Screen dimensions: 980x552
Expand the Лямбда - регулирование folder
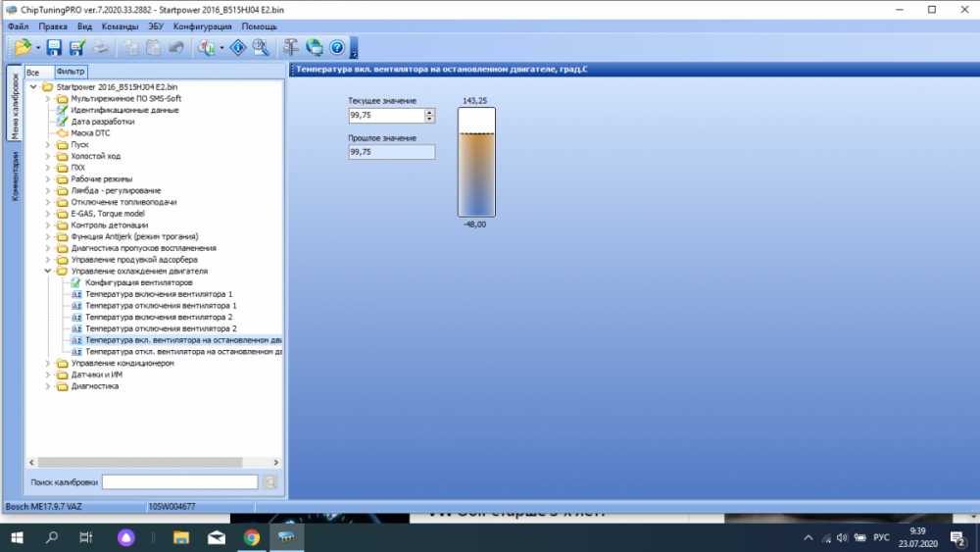(x=48, y=190)
